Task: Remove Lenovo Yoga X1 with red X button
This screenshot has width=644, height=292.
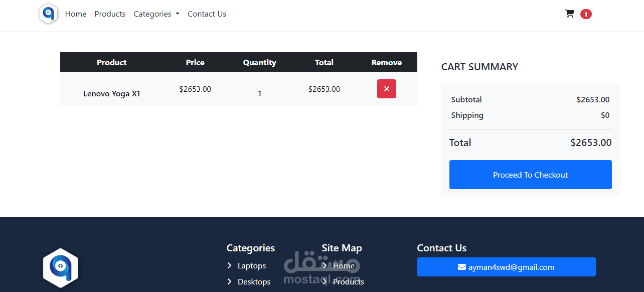Action: click(x=386, y=89)
